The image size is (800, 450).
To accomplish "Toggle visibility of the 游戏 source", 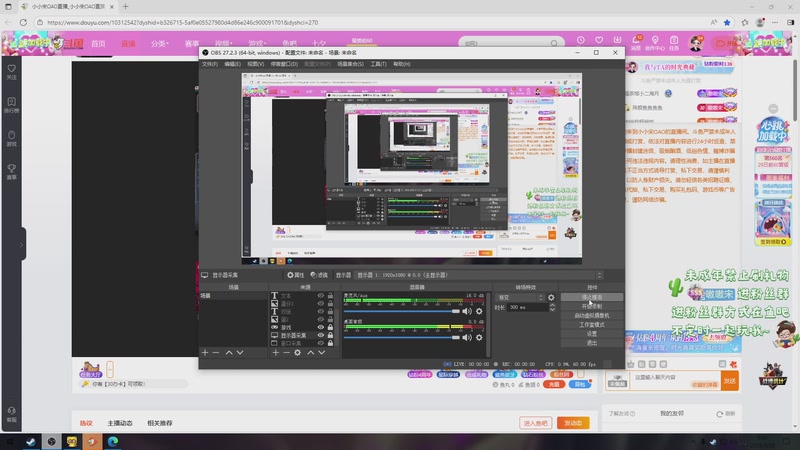I will click(320, 327).
